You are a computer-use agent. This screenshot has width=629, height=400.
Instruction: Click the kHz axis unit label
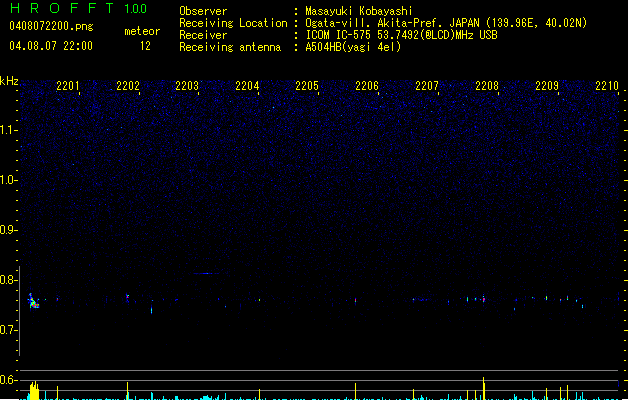tap(9, 81)
